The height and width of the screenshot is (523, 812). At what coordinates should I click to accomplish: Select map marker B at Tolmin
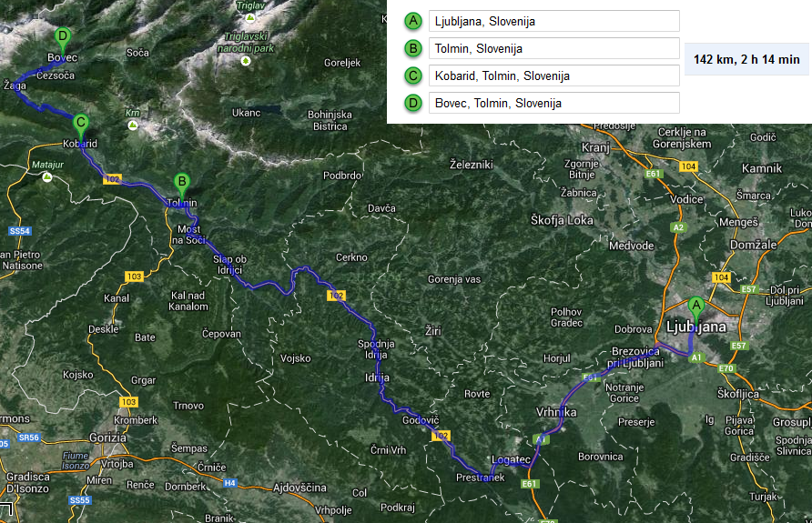[x=181, y=183]
